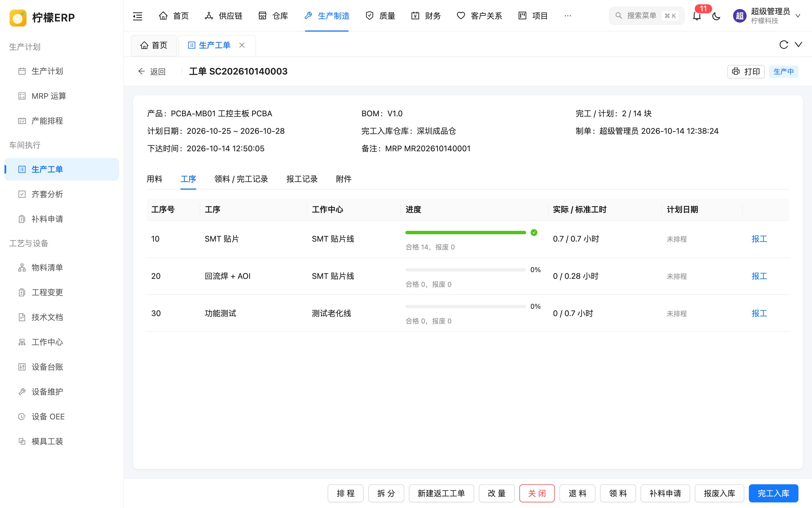
Task: Show more menus via the ellipsis
Action: [x=568, y=16]
